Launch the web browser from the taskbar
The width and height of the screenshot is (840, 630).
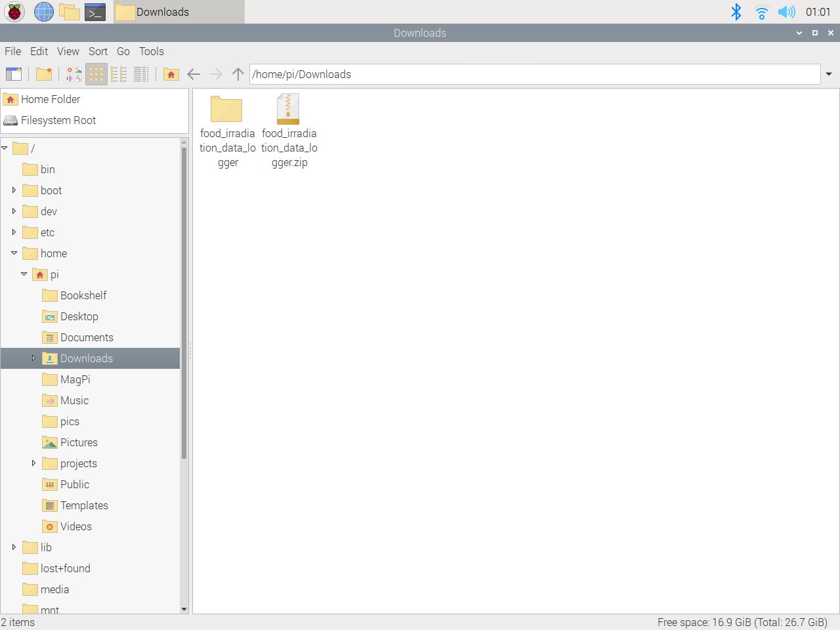43,11
